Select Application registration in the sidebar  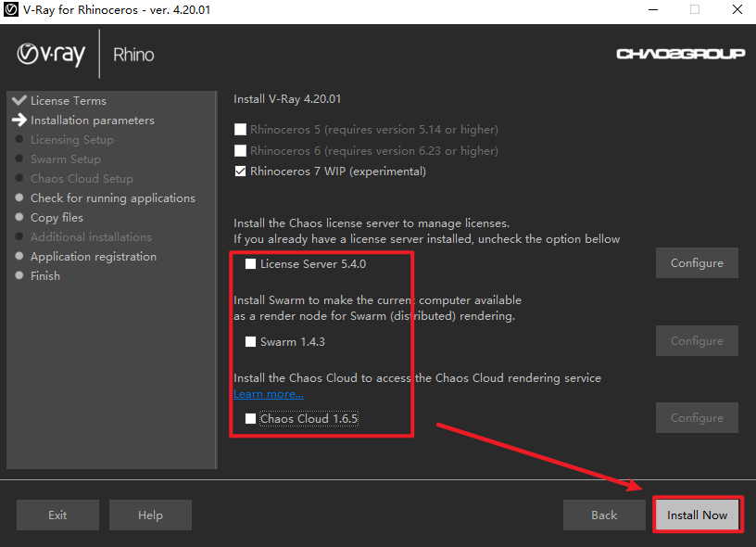[x=94, y=256]
